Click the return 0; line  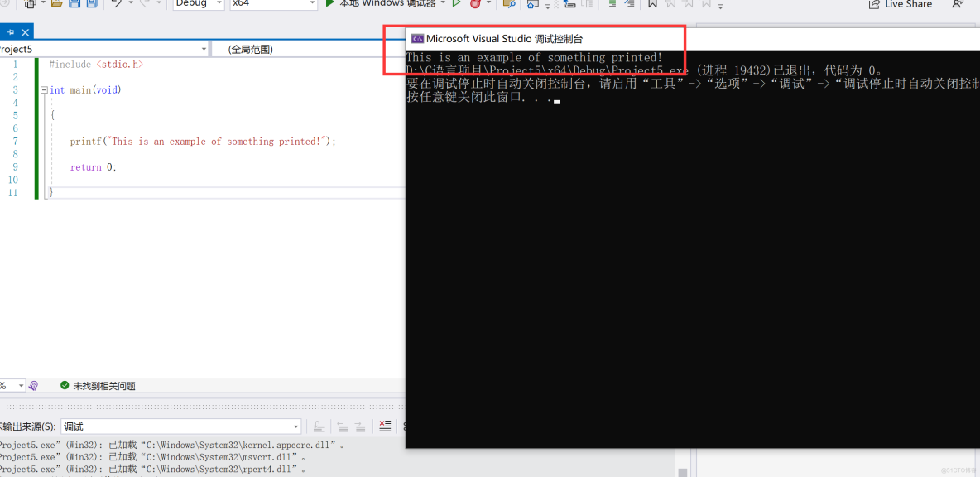[94, 167]
